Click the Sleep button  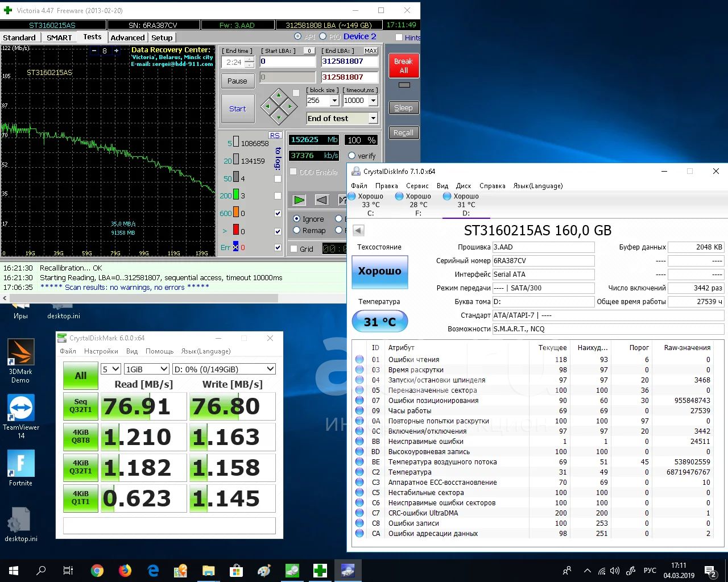(403, 107)
